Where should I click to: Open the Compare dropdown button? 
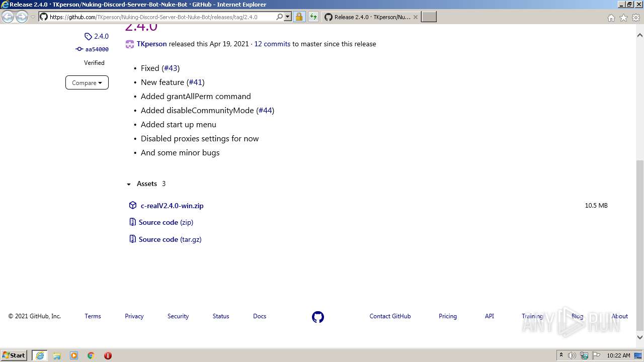click(87, 82)
